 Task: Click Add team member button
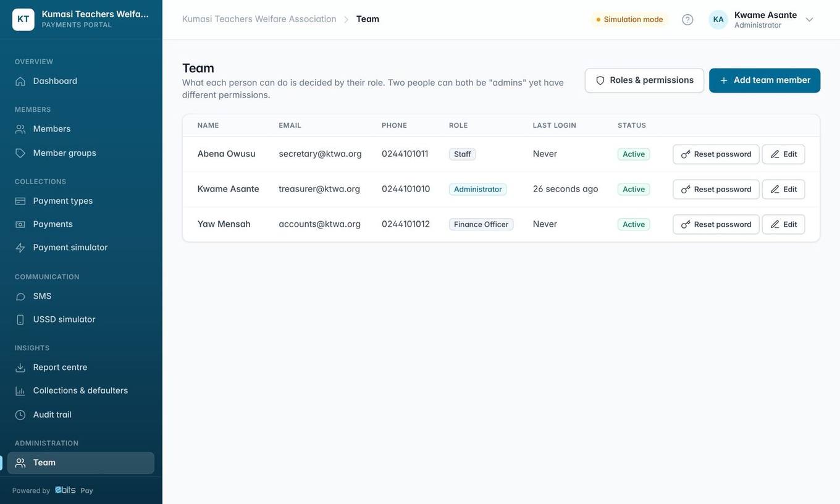[x=765, y=80]
